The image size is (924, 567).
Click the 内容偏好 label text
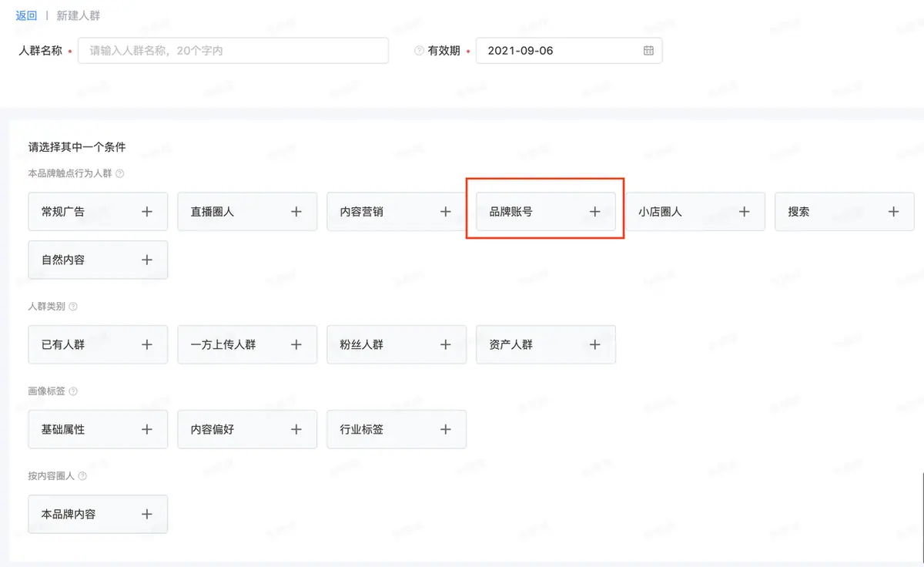coord(213,429)
